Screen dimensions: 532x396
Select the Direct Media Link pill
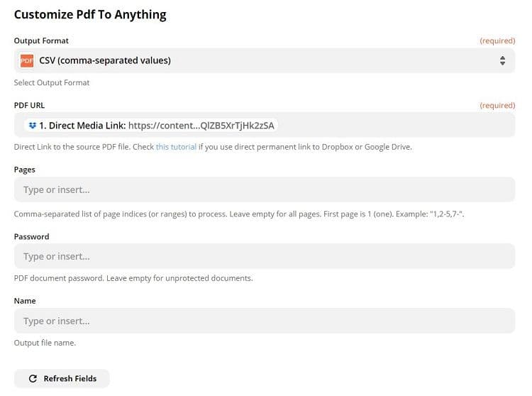tap(151, 126)
